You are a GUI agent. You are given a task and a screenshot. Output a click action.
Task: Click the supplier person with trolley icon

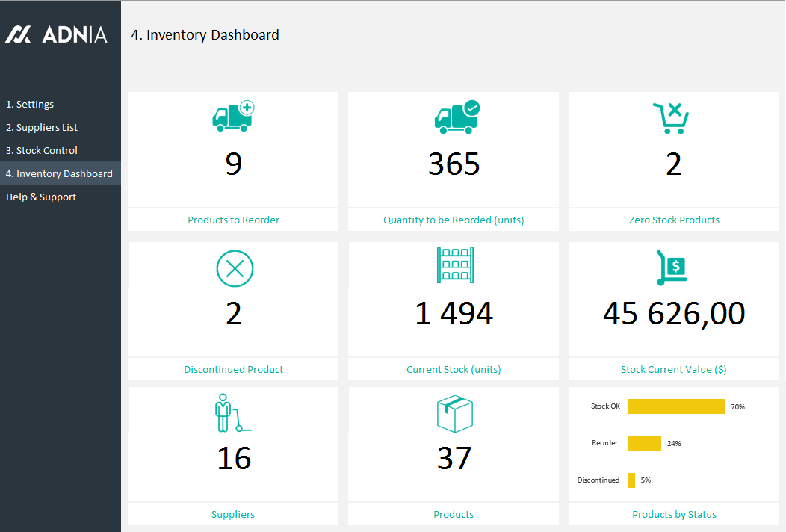point(232,413)
